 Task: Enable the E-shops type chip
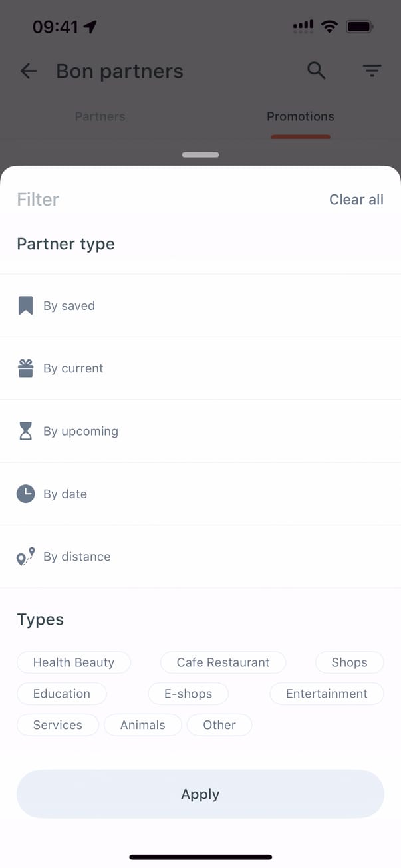[x=188, y=694]
